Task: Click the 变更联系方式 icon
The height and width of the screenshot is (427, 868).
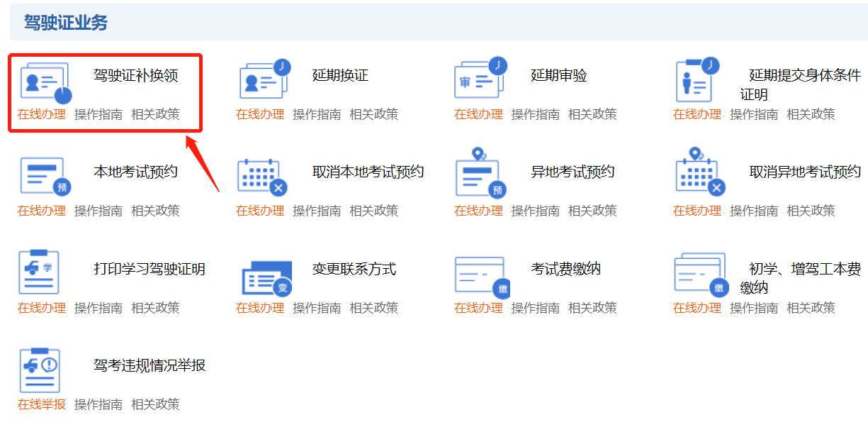Action: click(267, 278)
